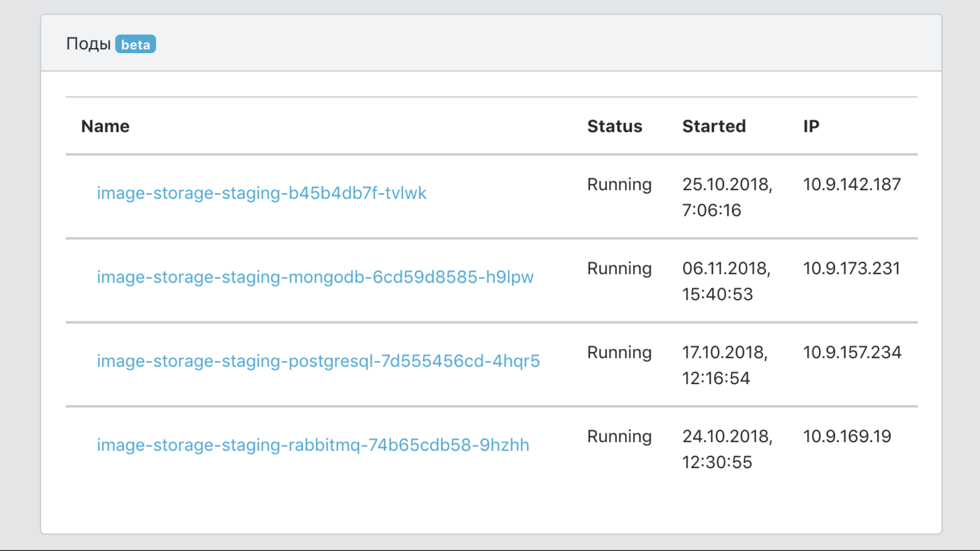Viewport: 980px width, 551px height.
Task: Open pod image-storage-staging-b45b4db7f-tvlwk
Action: [261, 193]
